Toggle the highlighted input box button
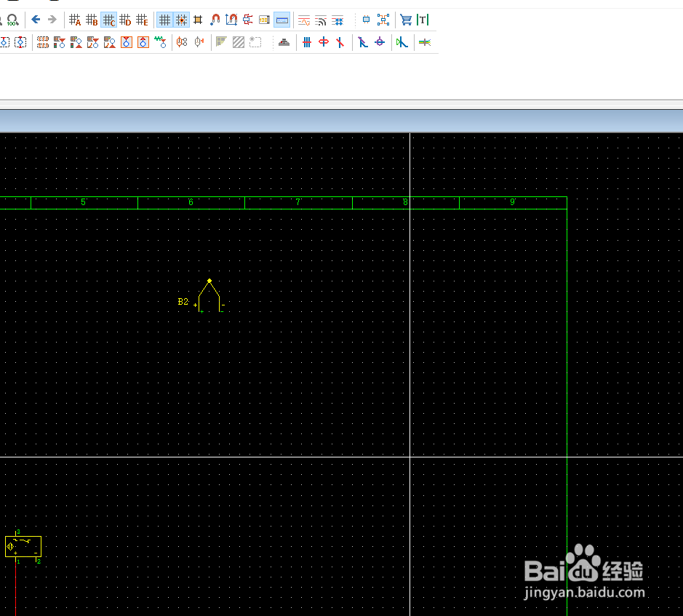The image size is (683, 616). (282, 20)
